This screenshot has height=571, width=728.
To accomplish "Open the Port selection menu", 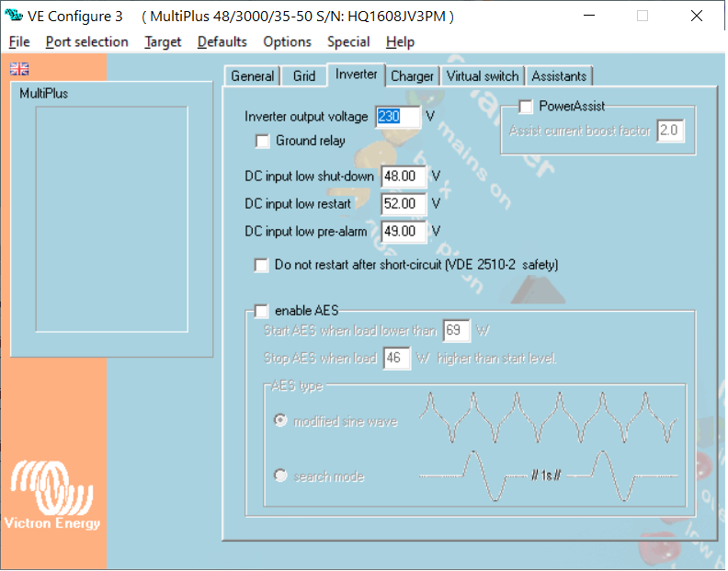I will [x=86, y=41].
